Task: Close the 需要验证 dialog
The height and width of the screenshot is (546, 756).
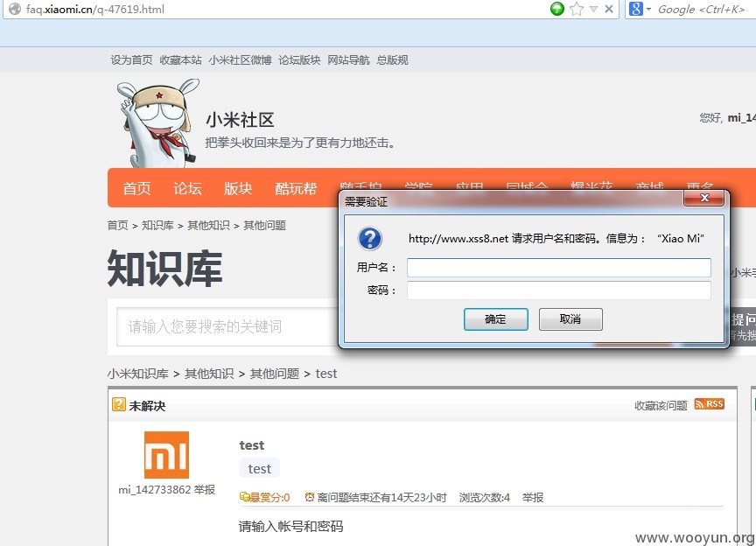Action: (703, 198)
